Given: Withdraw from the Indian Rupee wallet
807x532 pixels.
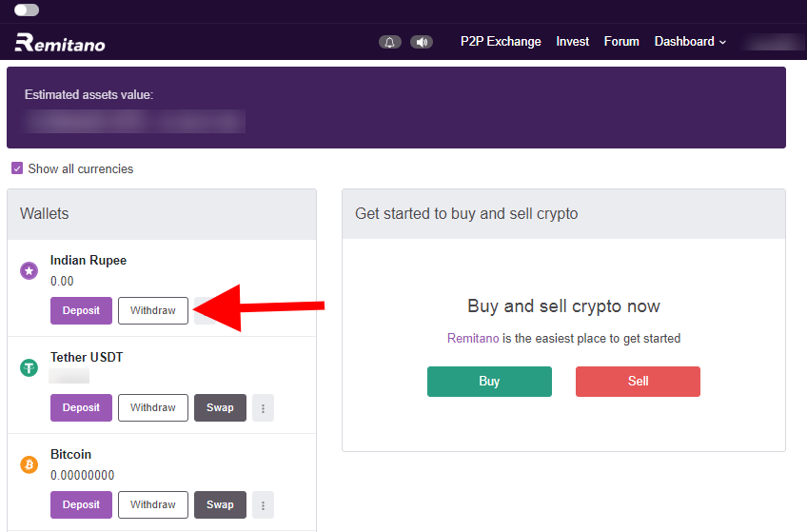Looking at the screenshot, I should pyautogui.click(x=153, y=311).
